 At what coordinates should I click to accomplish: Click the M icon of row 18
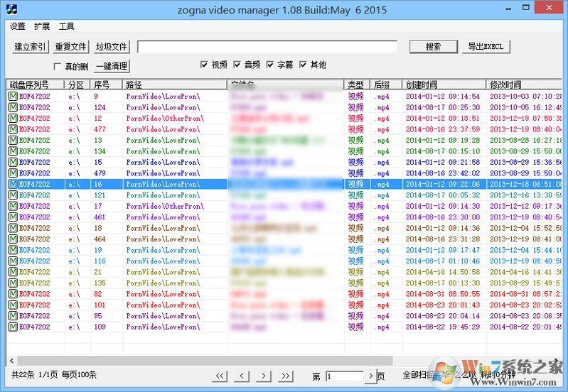tap(13, 228)
